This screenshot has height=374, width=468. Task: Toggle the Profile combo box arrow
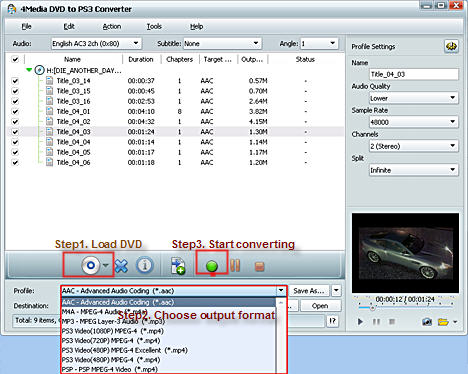click(281, 290)
